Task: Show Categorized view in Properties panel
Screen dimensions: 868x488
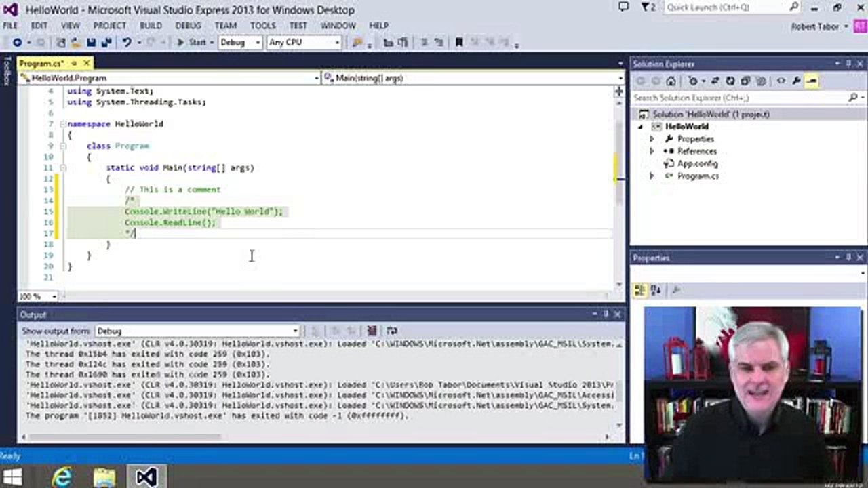Action: click(639, 290)
